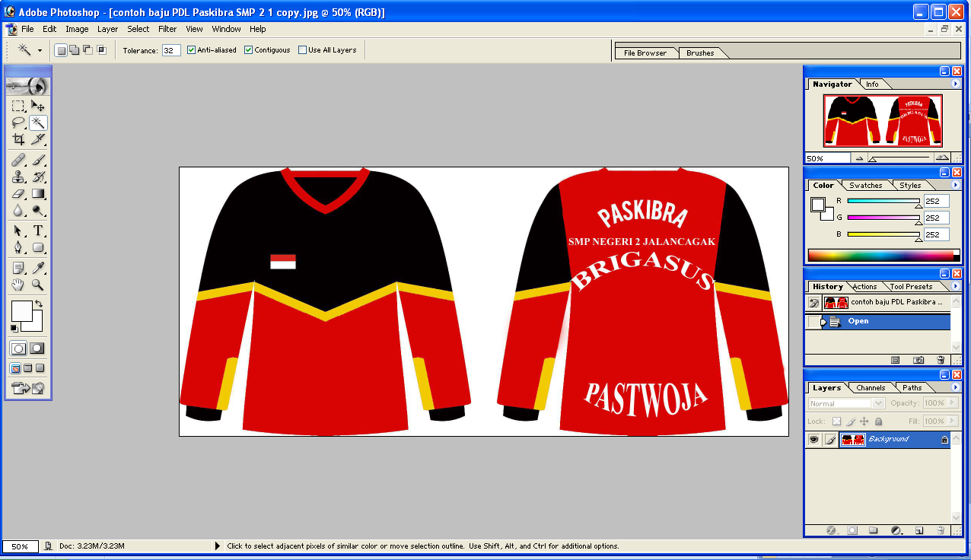Image resolution: width=971 pixels, height=560 pixels.
Task: Switch to the Swatches tab
Action: [866, 186]
